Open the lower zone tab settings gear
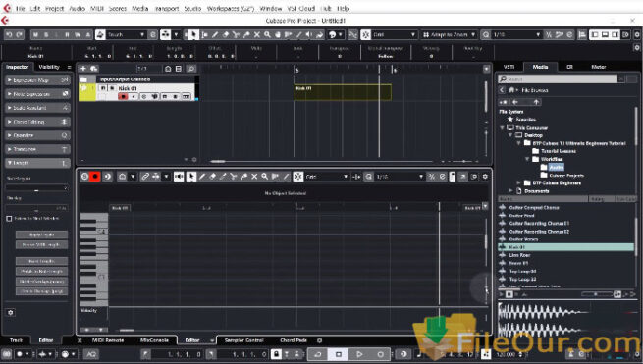643x364 pixels. coord(319,340)
